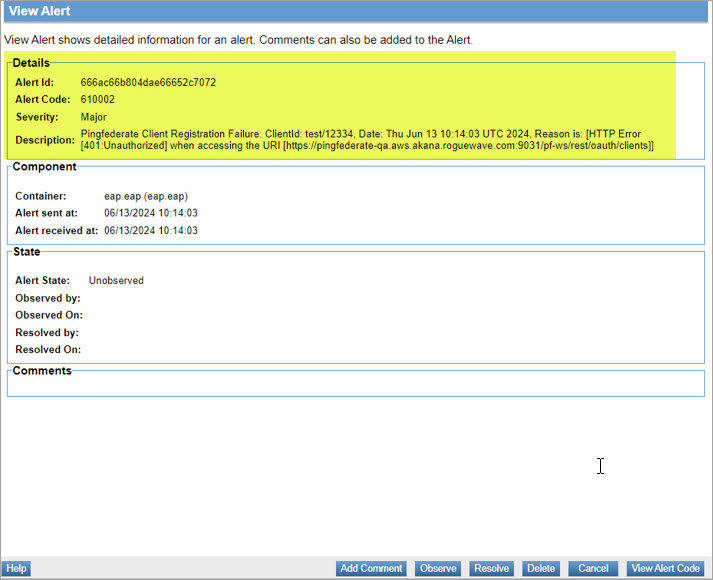Image resolution: width=713 pixels, height=580 pixels.
Task: Click the Resolved by label
Action: tap(47, 333)
